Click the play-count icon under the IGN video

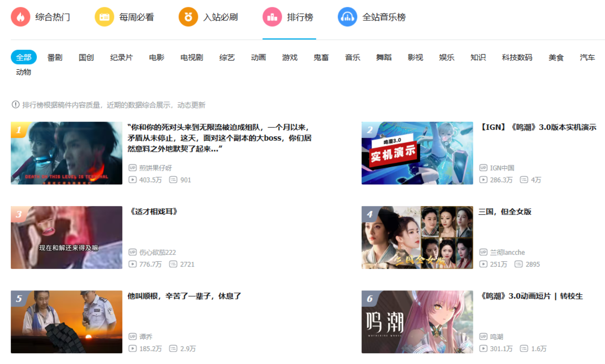(483, 180)
